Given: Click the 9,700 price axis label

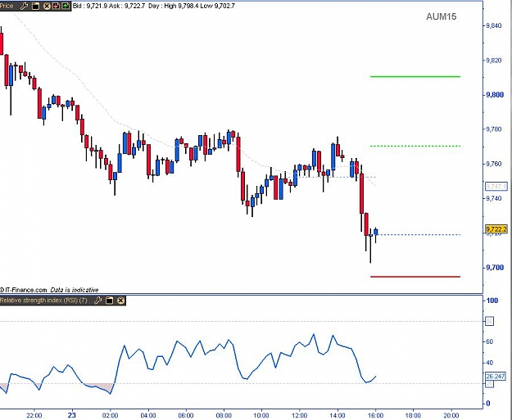Looking at the screenshot, I should tap(495, 268).
